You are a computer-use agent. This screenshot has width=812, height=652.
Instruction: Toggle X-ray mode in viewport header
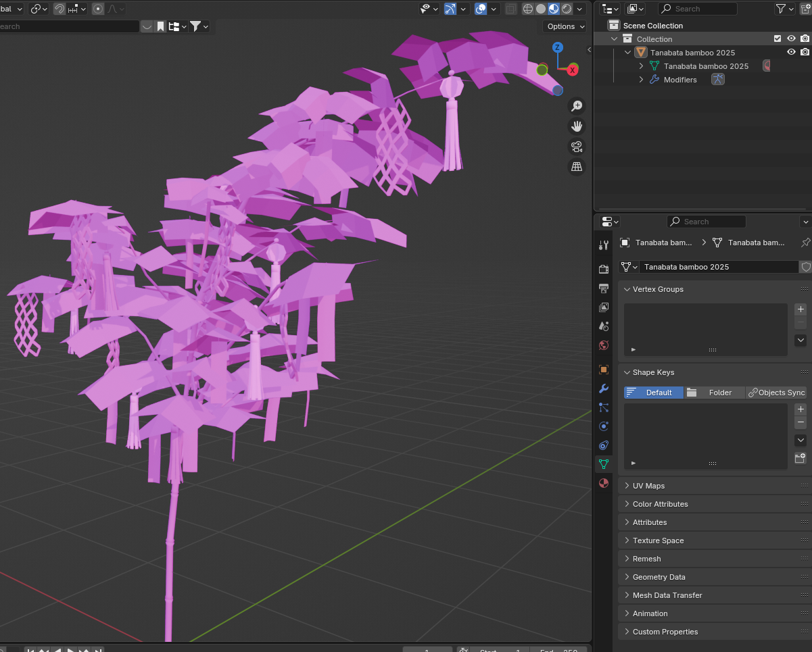[x=511, y=9]
